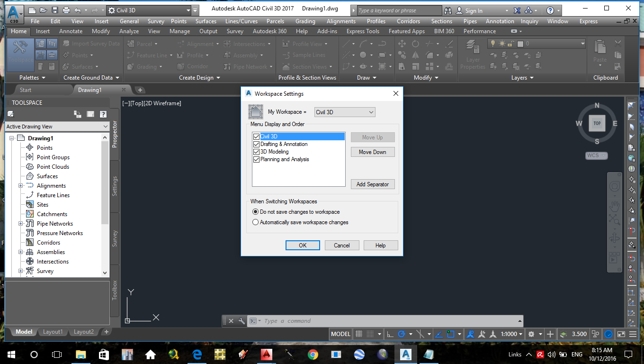Open the Toolspace help question mark icon
Image resolution: width=644 pixels, height=364 pixels.
coord(103,114)
